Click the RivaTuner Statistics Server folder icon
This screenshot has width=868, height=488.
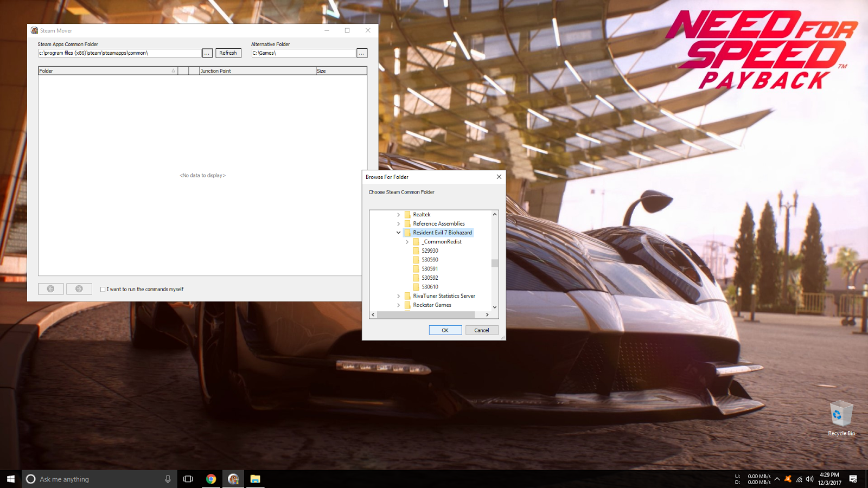(x=407, y=296)
